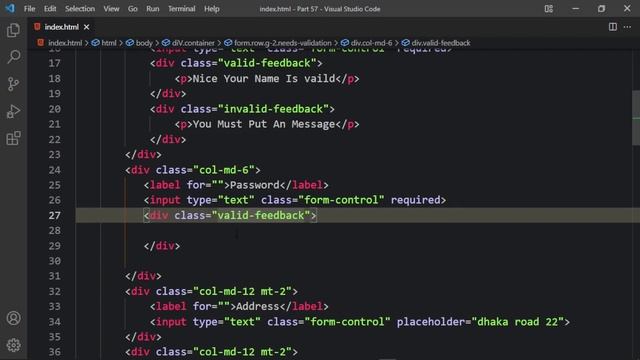Click the required attribute on line 26
Image resolution: width=640 pixels, height=360 pixels.
tap(416, 200)
